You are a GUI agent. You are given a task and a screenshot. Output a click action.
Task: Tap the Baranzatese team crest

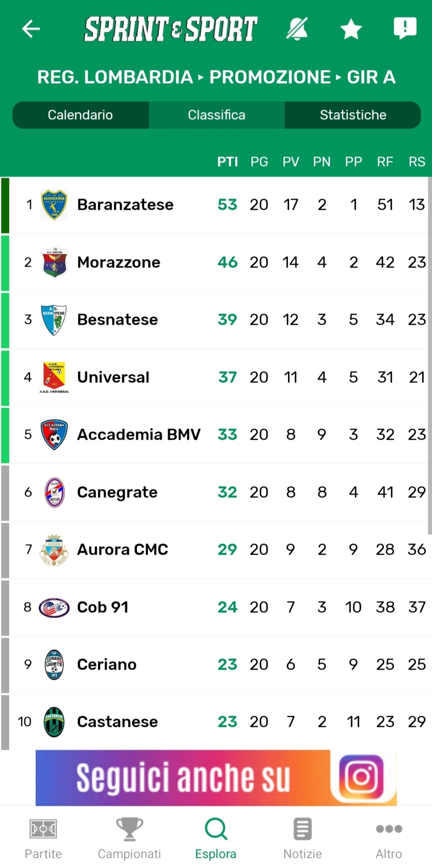click(54, 205)
